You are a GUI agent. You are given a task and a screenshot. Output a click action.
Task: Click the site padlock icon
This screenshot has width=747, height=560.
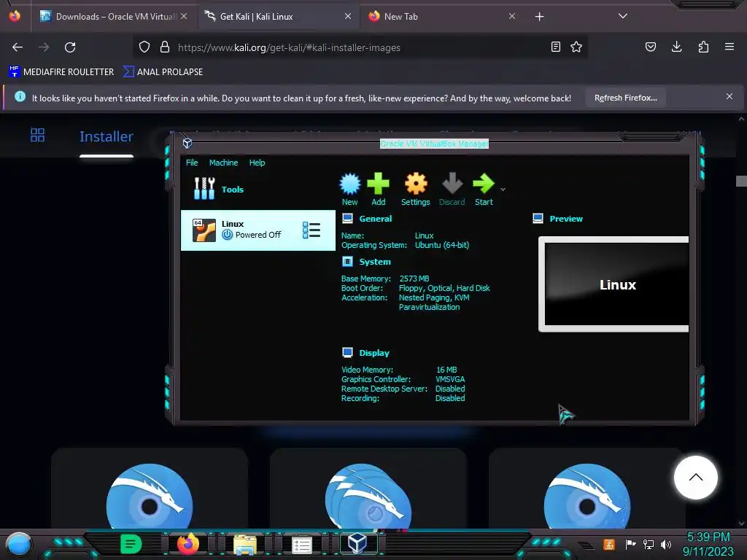pyautogui.click(x=165, y=47)
